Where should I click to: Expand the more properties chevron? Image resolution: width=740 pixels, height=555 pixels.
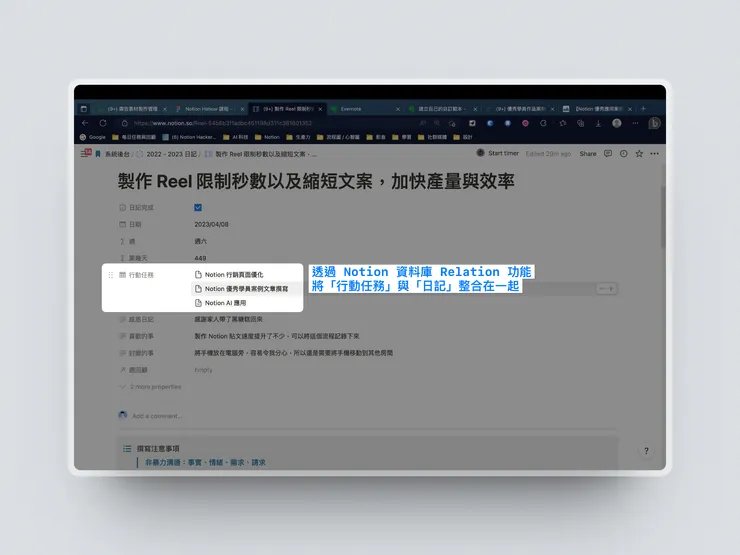coord(123,387)
